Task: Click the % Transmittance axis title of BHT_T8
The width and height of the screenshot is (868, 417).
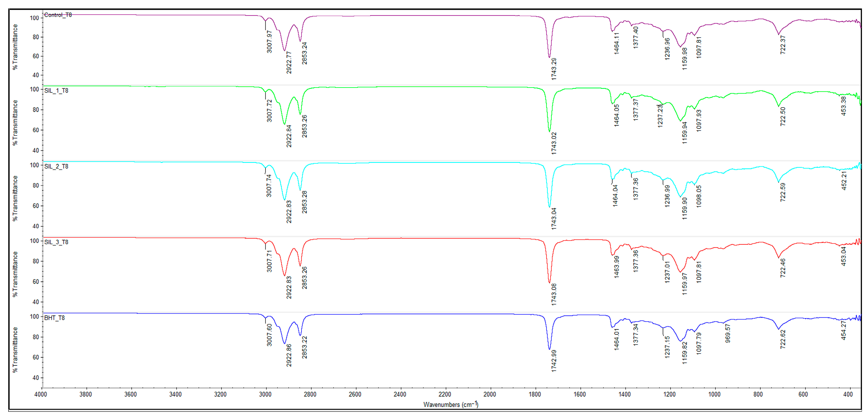Action: pyautogui.click(x=15, y=350)
